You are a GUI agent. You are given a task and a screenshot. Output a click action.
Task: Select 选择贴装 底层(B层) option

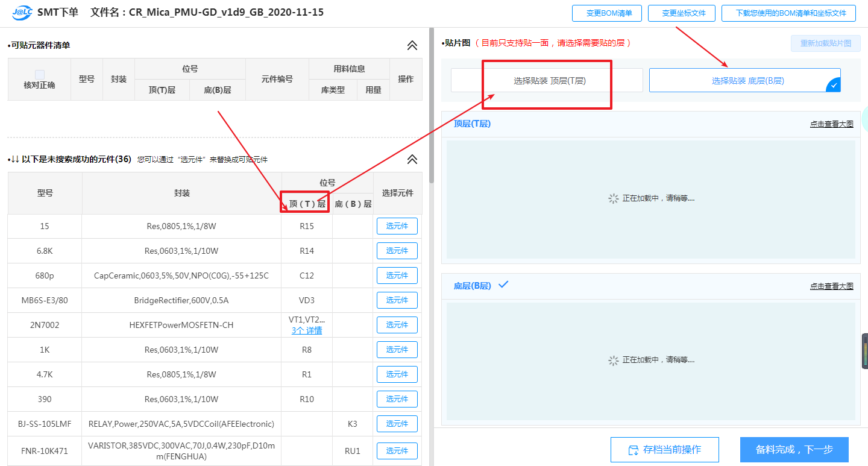coord(744,80)
